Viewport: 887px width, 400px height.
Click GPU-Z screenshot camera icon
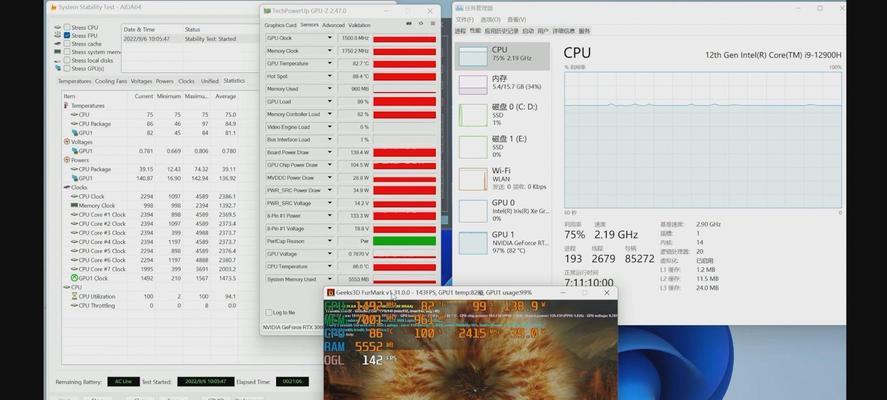409,24
